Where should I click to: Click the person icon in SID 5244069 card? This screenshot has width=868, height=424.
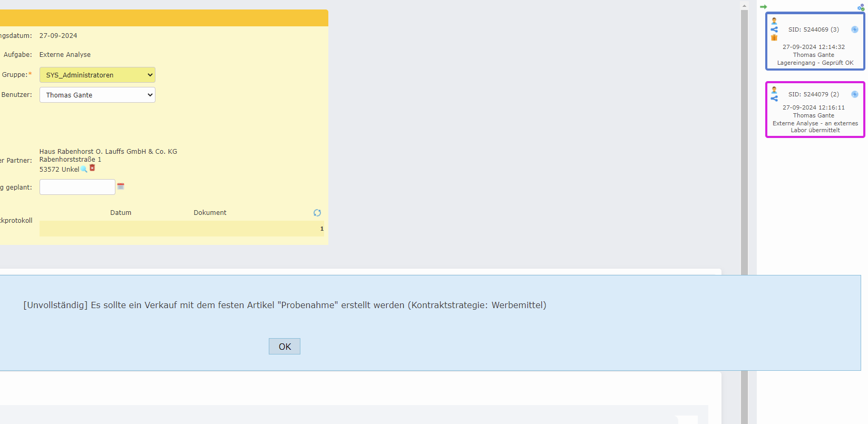[774, 21]
